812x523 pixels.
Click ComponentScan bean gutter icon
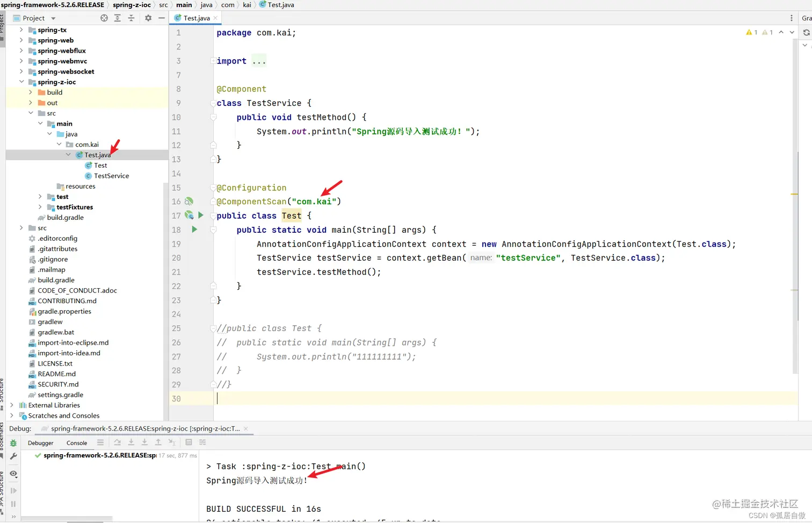(x=189, y=201)
